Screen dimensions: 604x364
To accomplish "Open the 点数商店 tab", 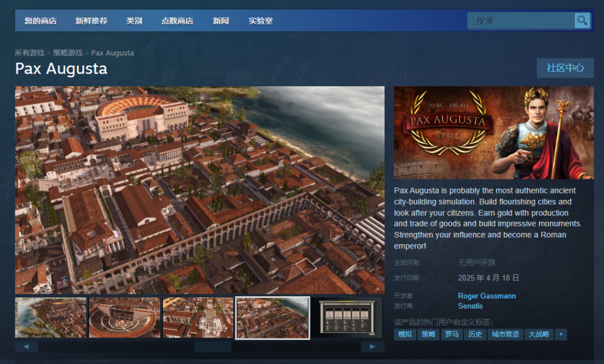I will 177,21.
